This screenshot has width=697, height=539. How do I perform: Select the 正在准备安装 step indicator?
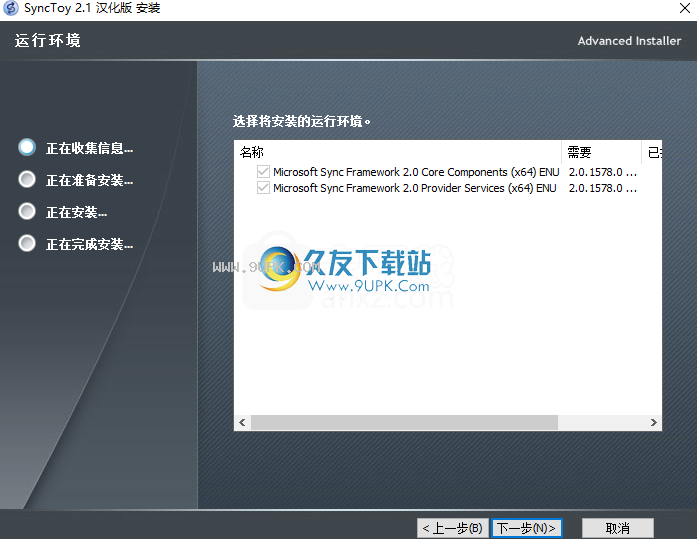click(x=27, y=179)
